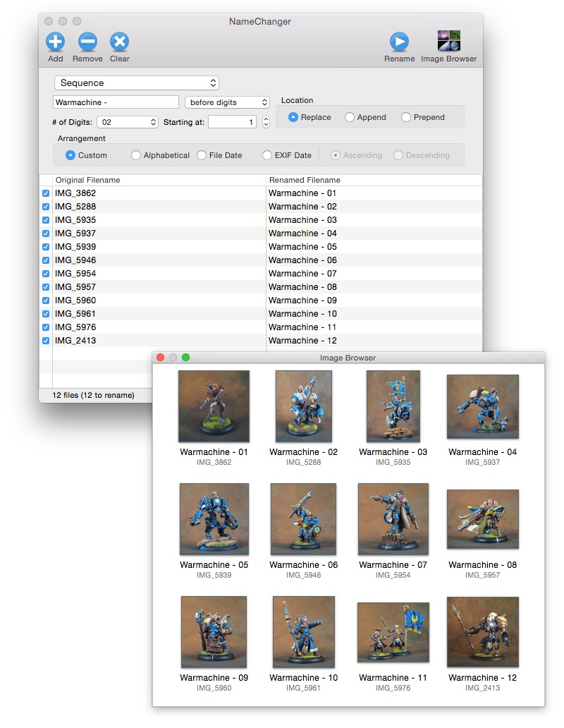
Task: Click the Rename play icon
Action: (399, 42)
